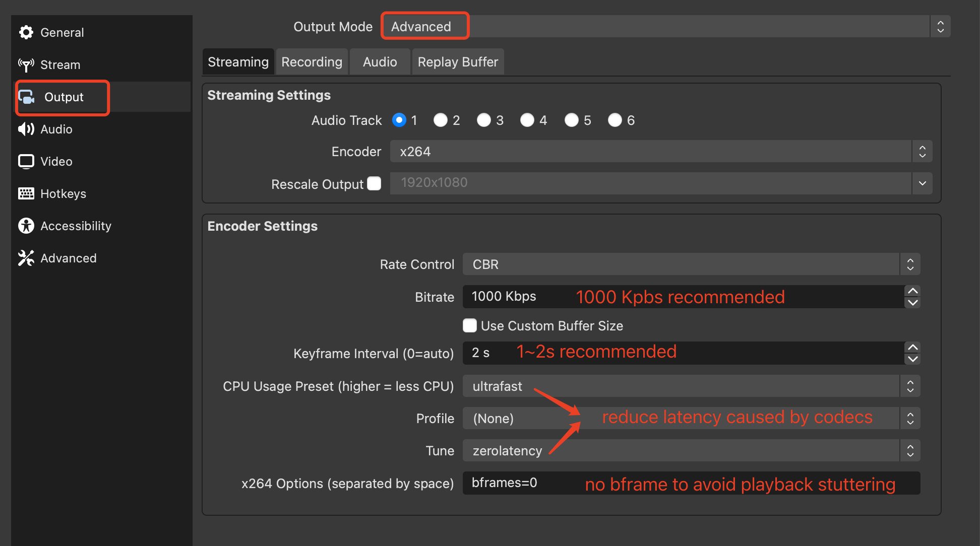Image resolution: width=980 pixels, height=546 pixels.
Task: Decrease the Keyframe Interval value
Action: [x=912, y=359]
